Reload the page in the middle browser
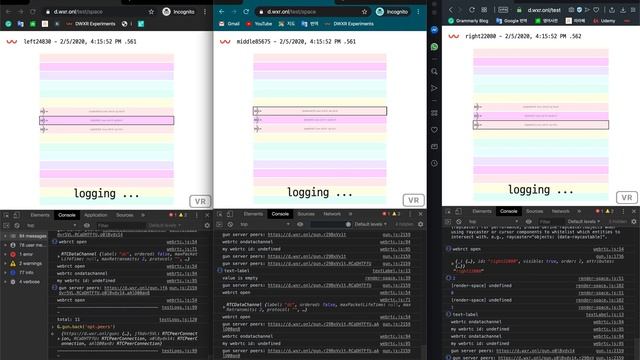This screenshot has height=360, width=640. (x=246, y=12)
